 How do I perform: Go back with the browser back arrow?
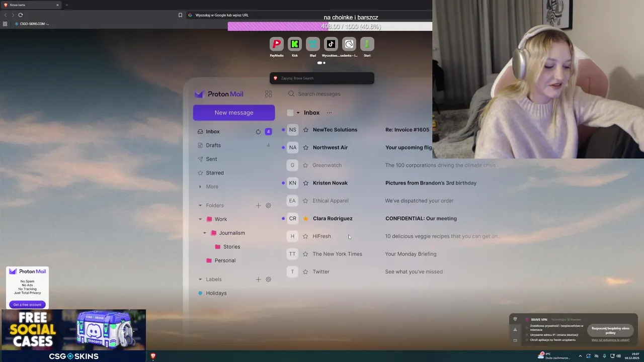pyautogui.click(x=6, y=15)
